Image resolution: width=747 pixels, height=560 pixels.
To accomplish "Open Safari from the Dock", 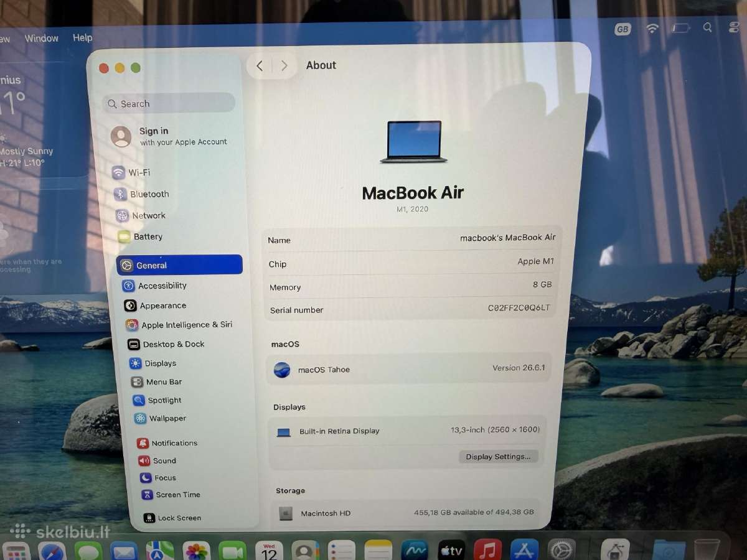I will tap(52, 551).
